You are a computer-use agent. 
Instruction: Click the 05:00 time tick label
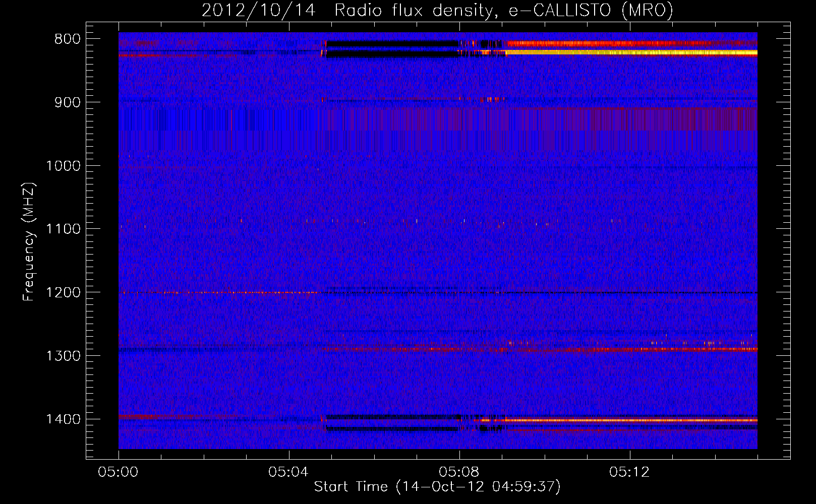click(x=119, y=472)
